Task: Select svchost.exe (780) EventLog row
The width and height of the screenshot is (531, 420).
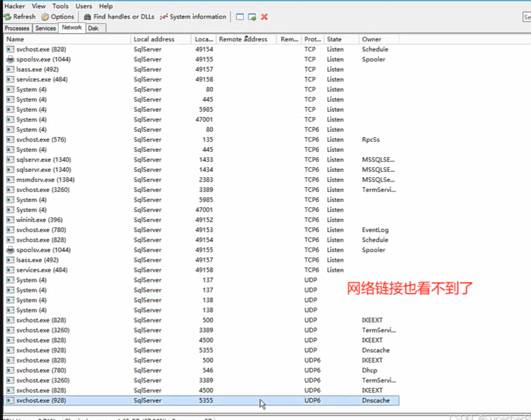Action: pyautogui.click(x=202, y=230)
